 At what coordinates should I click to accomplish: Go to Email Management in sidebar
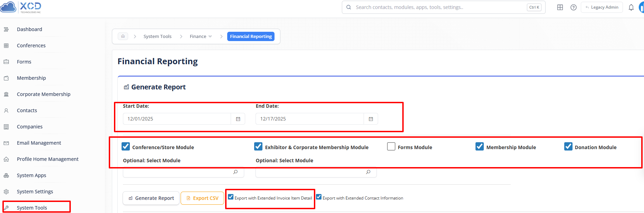click(x=39, y=143)
